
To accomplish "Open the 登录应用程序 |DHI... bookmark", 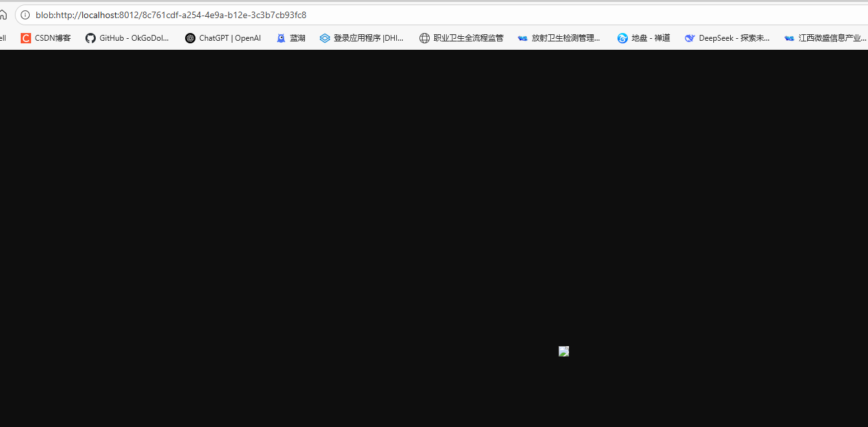I will tap(362, 38).
